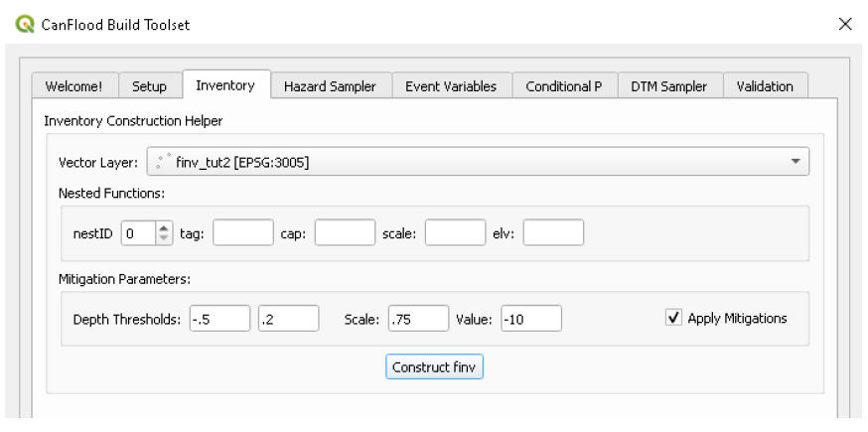Open the Validation tab

click(x=765, y=86)
